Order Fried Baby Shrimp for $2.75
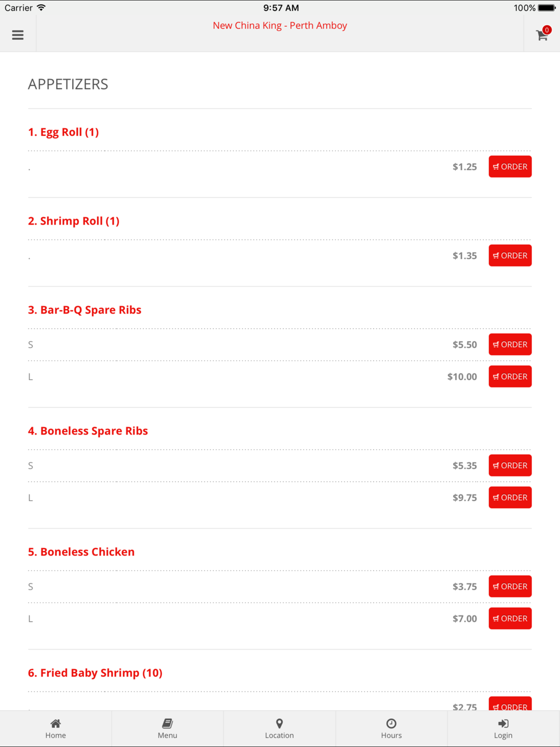The height and width of the screenshot is (747, 560). (510, 704)
